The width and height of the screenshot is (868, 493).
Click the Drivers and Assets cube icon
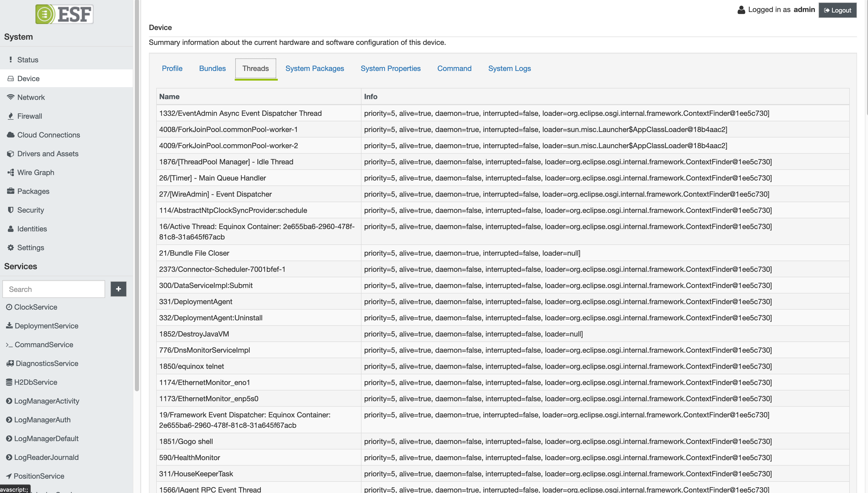tap(10, 154)
